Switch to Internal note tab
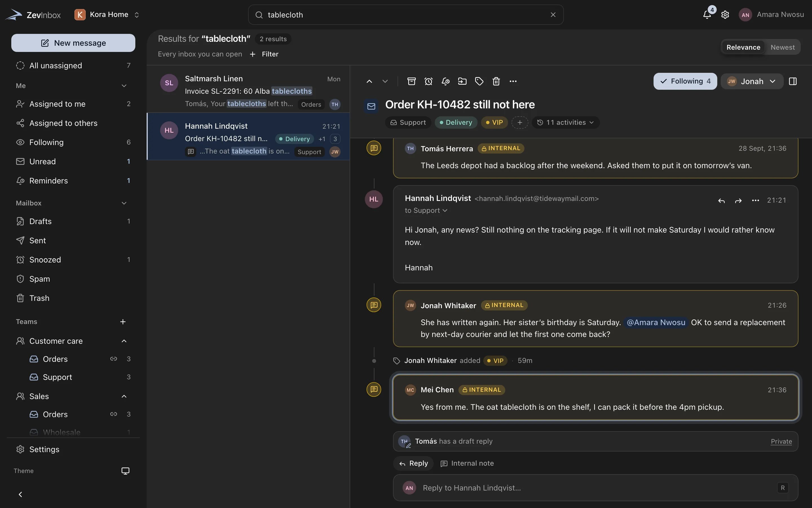Screen dimensions: 812x508 tap(467, 464)
